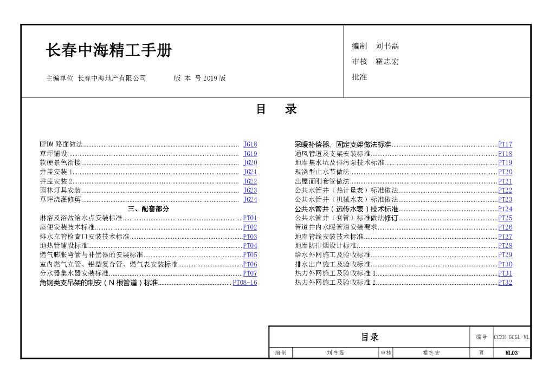The width and height of the screenshot is (555, 392).
Task: Click page number ML03 in title block
Action: point(512,353)
